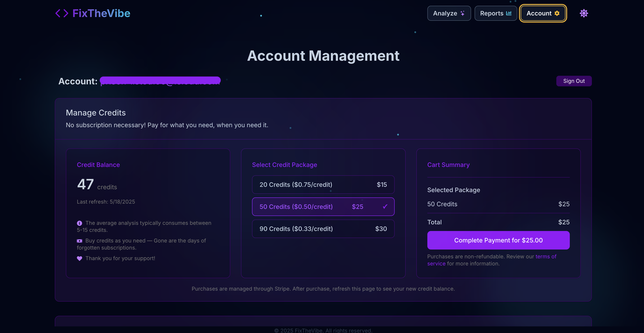Click the No subscription necessary text
The height and width of the screenshot is (333, 644).
coord(167,125)
